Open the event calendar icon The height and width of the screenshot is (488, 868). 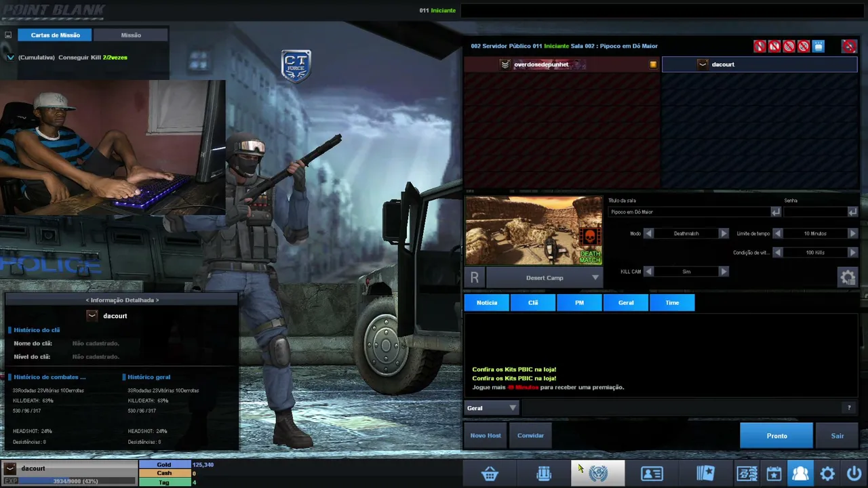pos(774,474)
